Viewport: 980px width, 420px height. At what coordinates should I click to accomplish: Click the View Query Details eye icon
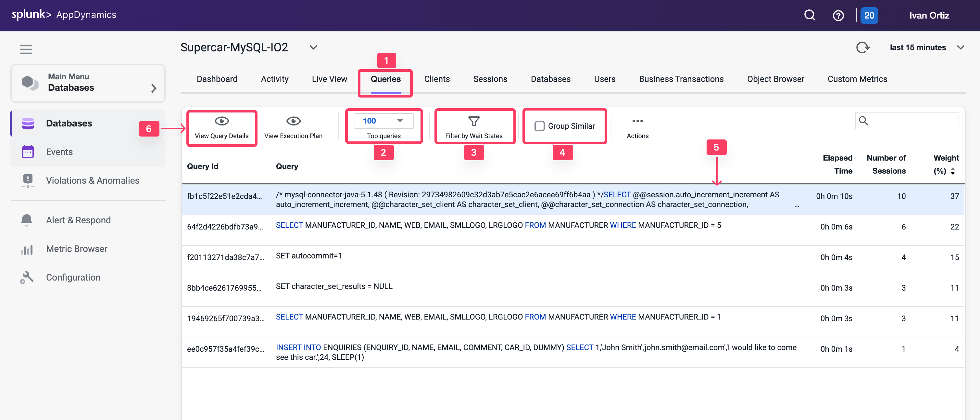tap(221, 121)
